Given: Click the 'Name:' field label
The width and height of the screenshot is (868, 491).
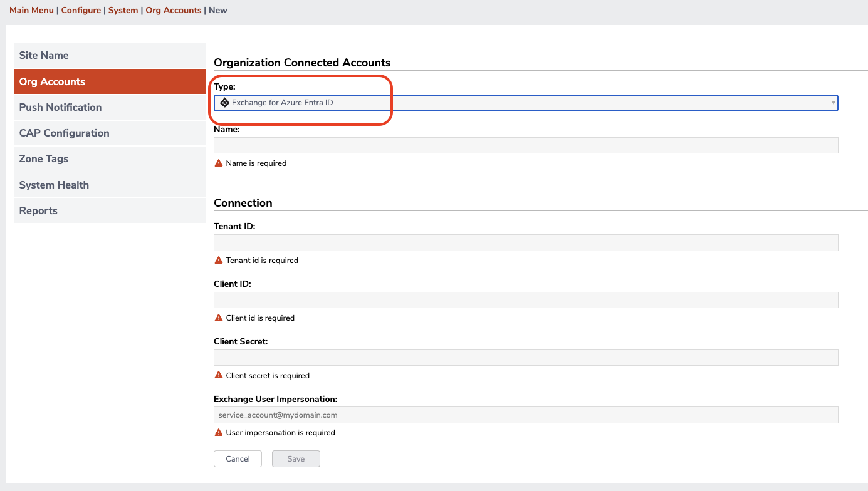Looking at the screenshot, I should coord(227,130).
